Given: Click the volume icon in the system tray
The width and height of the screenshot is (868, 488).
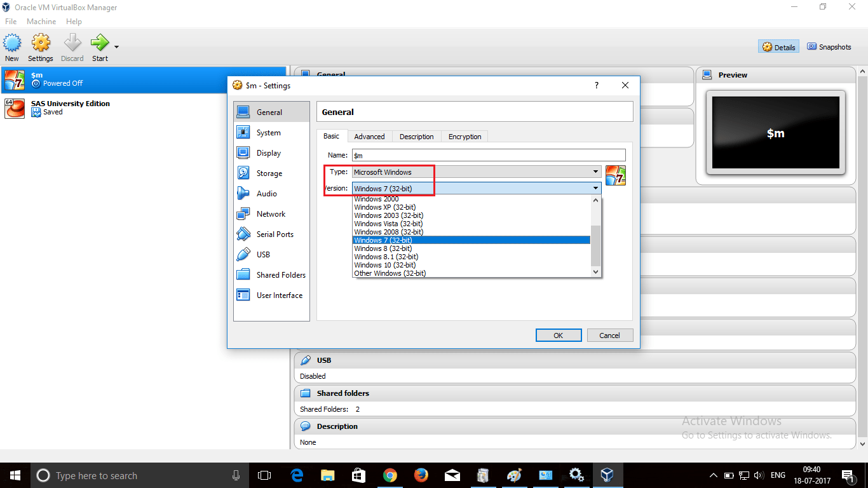Looking at the screenshot, I should (758, 475).
